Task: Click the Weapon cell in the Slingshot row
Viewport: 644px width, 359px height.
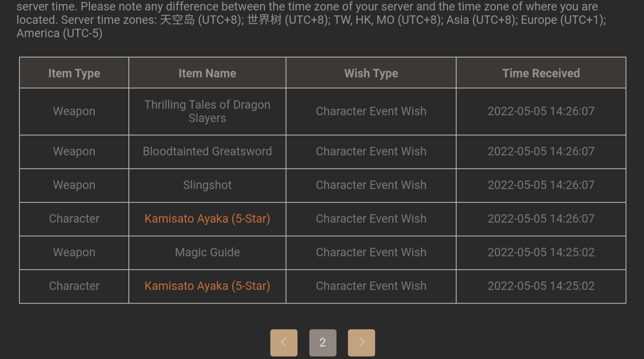Action: click(74, 185)
